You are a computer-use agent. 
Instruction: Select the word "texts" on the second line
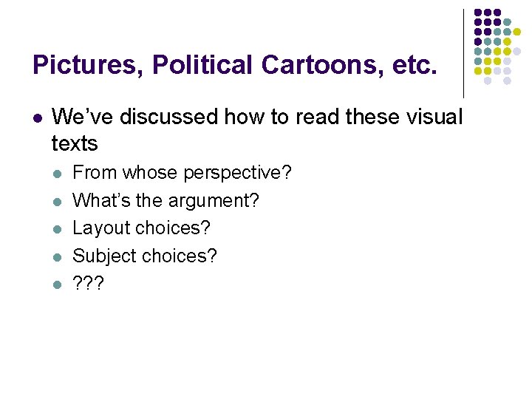coord(75,142)
